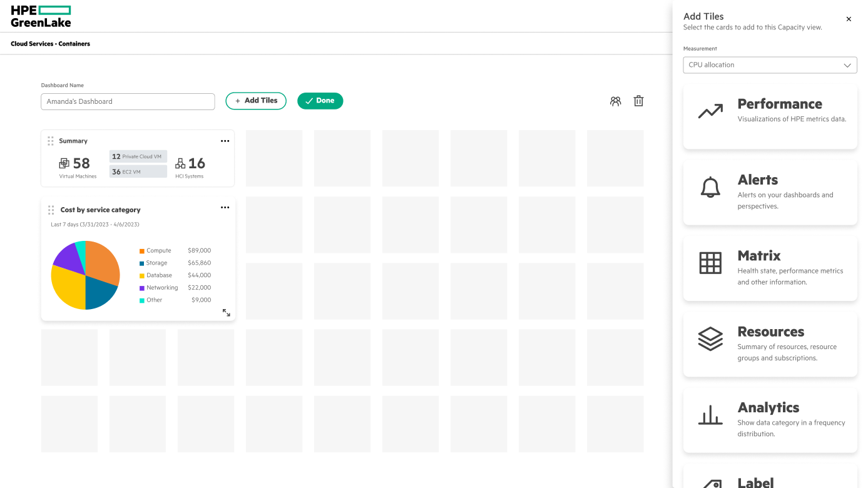Image resolution: width=868 pixels, height=488 pixels.
Task: Click the blue Storage legend swatch
Action: pos(142,263)
